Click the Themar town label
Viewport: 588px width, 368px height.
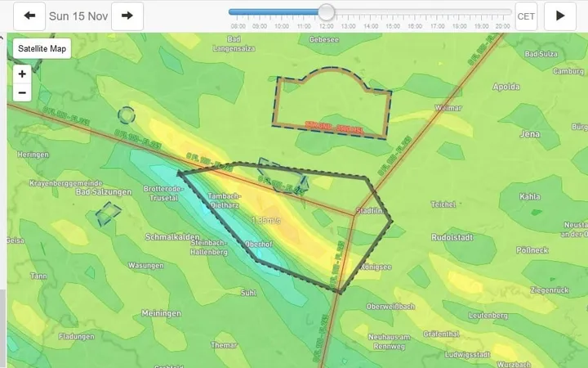(x=224, y=345)
